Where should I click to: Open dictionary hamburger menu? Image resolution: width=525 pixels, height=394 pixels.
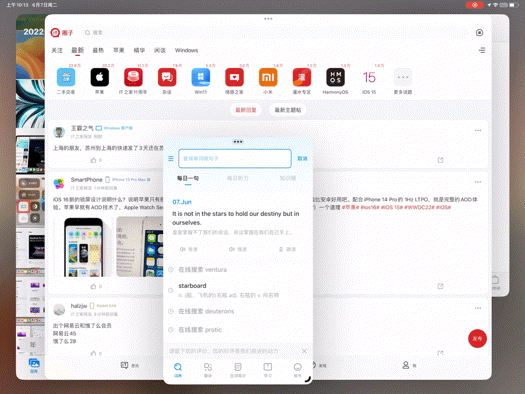point(171,158)
